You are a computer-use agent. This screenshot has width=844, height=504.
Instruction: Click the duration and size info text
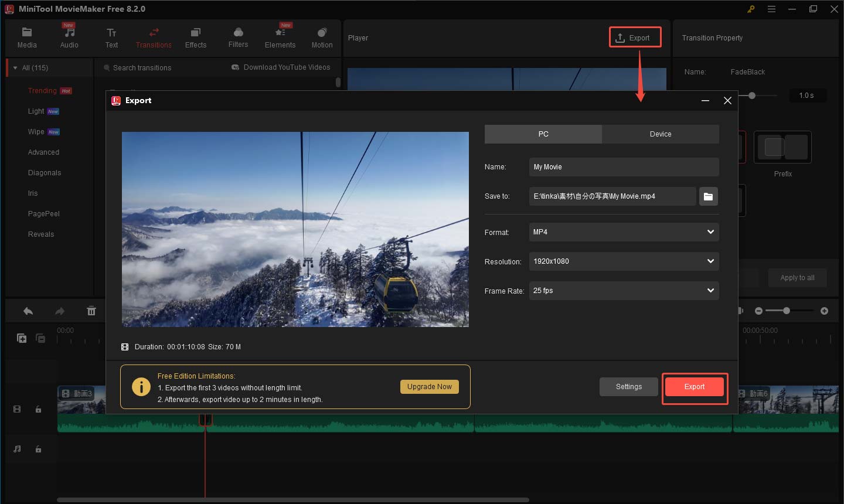click(x=188, y=347)
